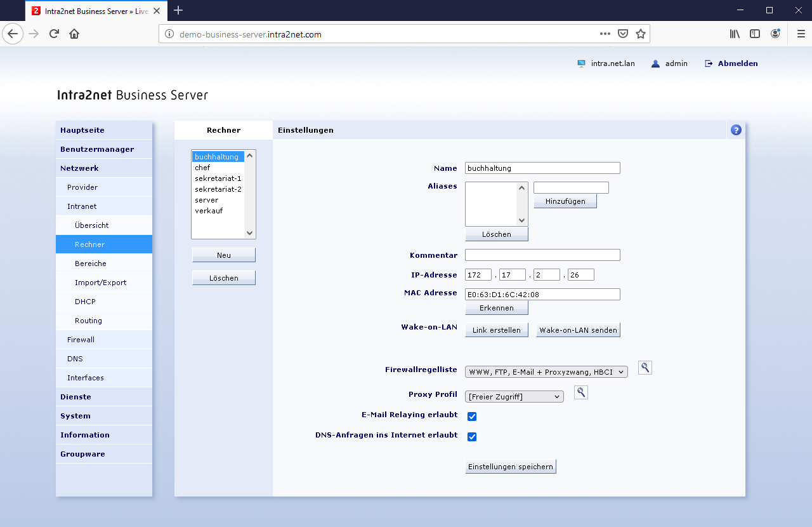This screenshot has height=527, width=812.
Task: Select Benutzermanager in the sidebar
Action: tap(97, 149)
